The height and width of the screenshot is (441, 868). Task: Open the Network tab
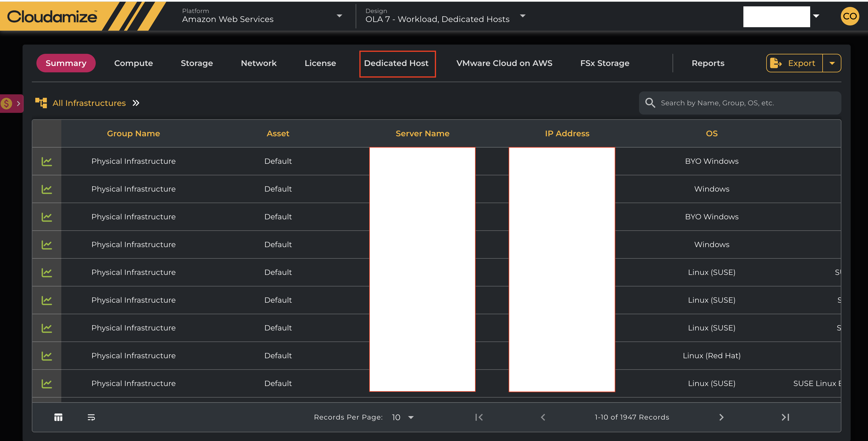click(x=259, y=63)
